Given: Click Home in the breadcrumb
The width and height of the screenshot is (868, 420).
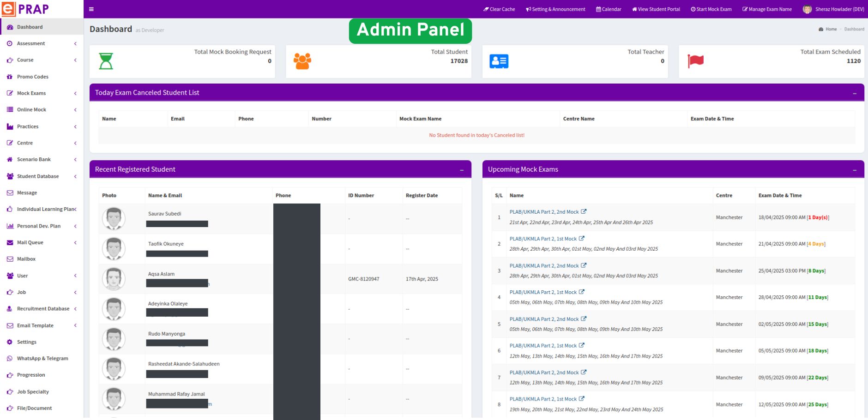Looking at the screenshot, I should tap(831, 29).
